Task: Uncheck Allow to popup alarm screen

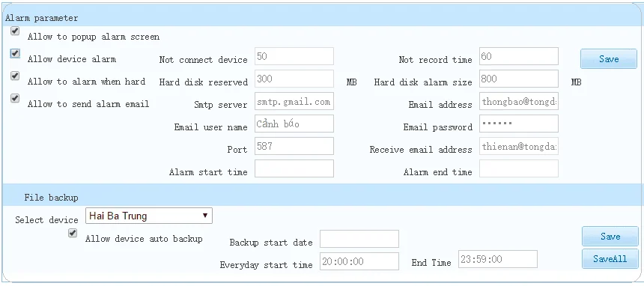Action: [x=15, y=31]
